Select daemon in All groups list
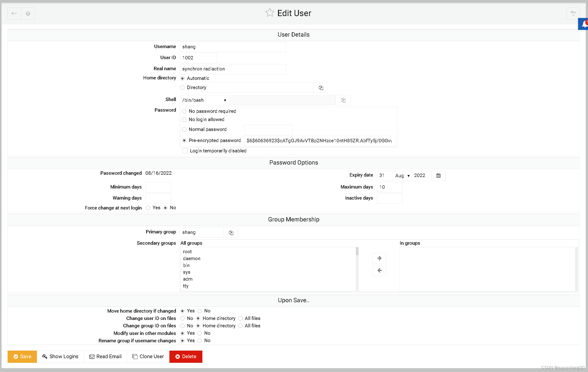Screen dimensions: 588x372 pos(192,258)
